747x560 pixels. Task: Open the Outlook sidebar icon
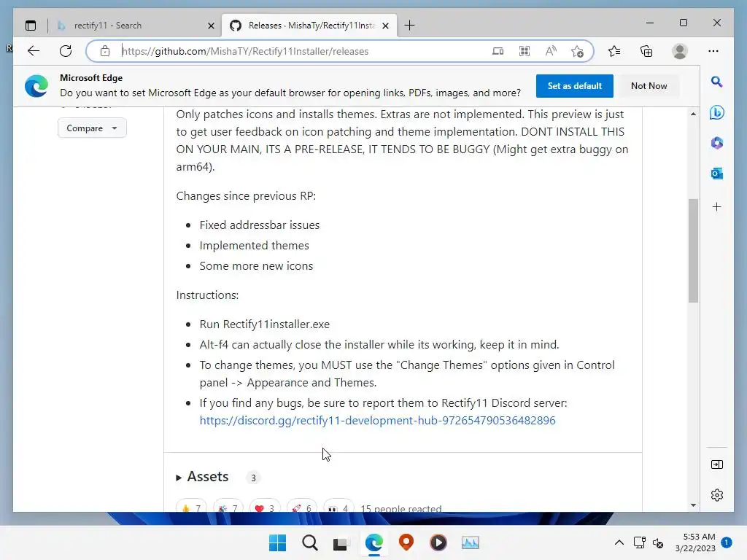tap(716, 174)
